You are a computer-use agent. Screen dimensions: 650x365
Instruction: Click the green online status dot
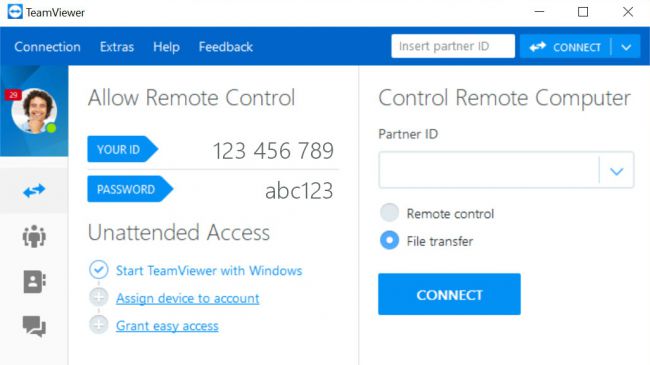[51, 128]
